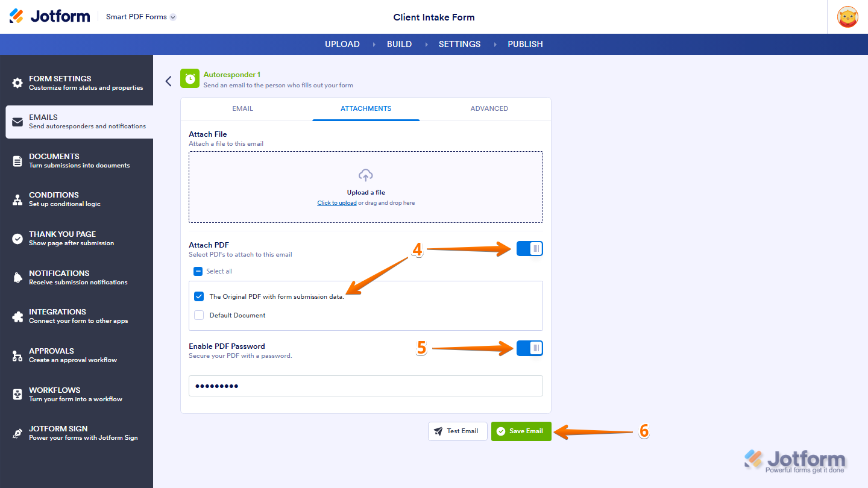Screen dimensions: 868x488
Task: Check the Default Document checkbox
Action: pos(199,315)
